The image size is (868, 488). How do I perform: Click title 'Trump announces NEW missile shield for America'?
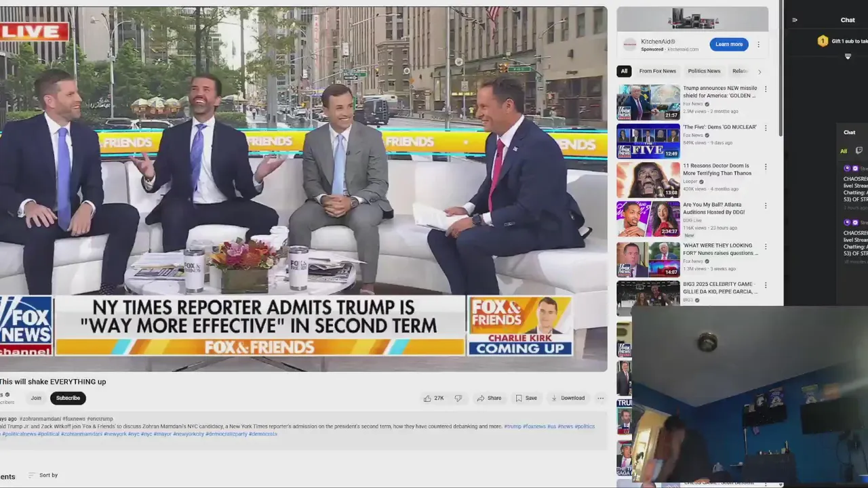point(720,92)
